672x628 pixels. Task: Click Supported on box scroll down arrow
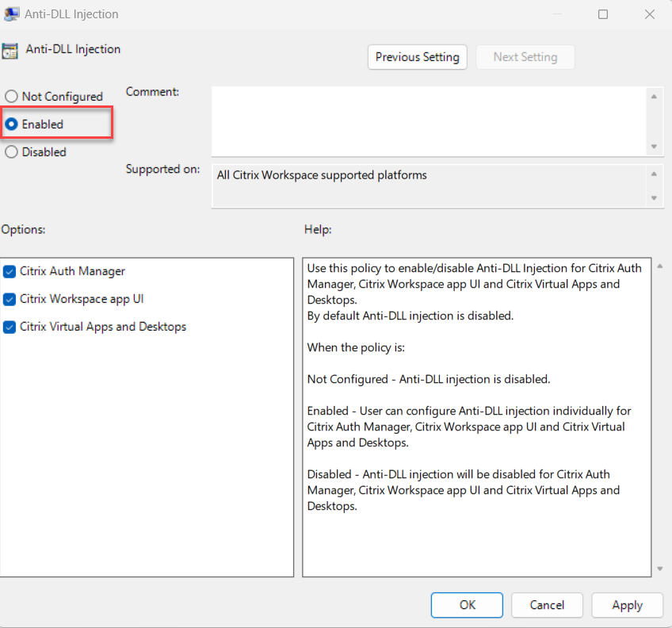654,198
